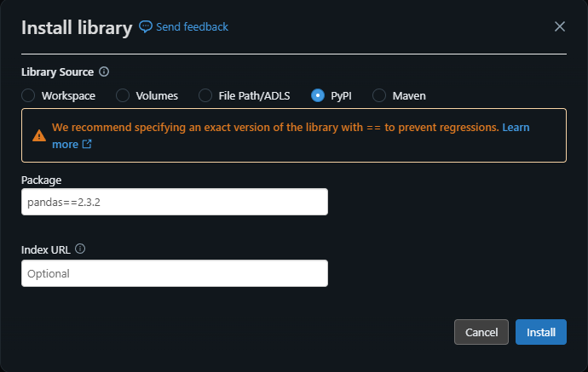This screenshot has width=588, height=372.
Task: Click the orange warning triangle icon
Action: pos(39,135)
